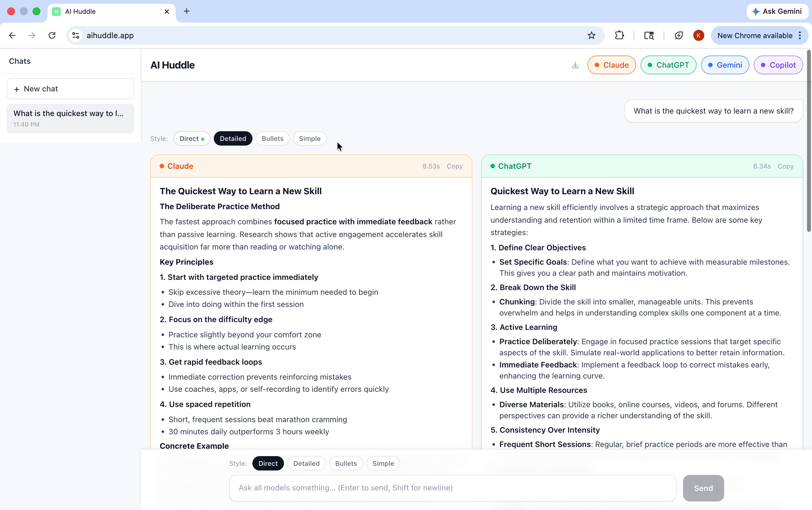Reload the page

tap(52, 35)
